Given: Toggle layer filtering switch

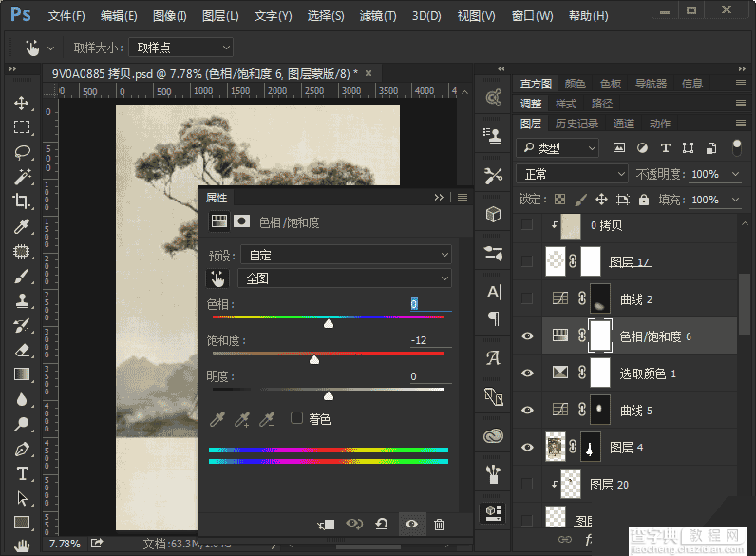Looking at the screenshot, I should click(x=737, y=147).
